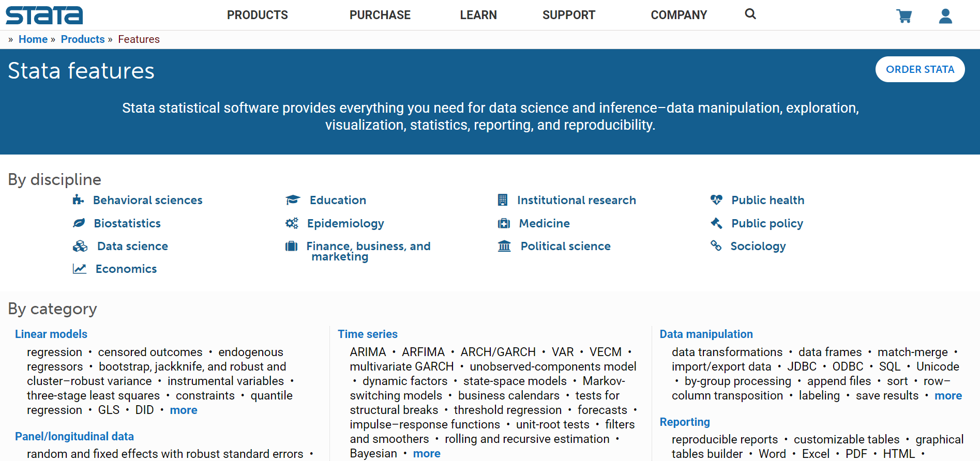Click the Data science cubes icon
The image size is (980, 461).
click(x=80, y=246)
